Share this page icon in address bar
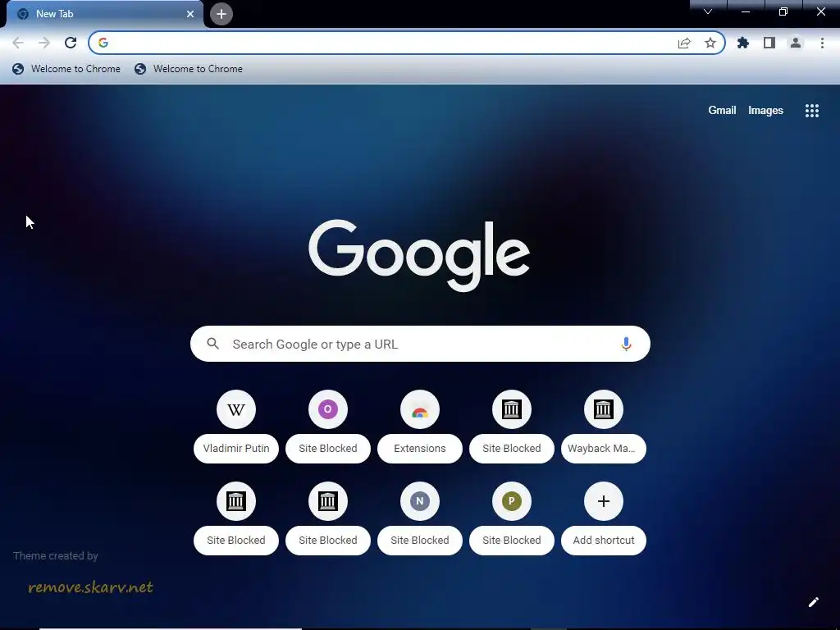This screenshot has width=840, height=630. click(x=684, y=43)
